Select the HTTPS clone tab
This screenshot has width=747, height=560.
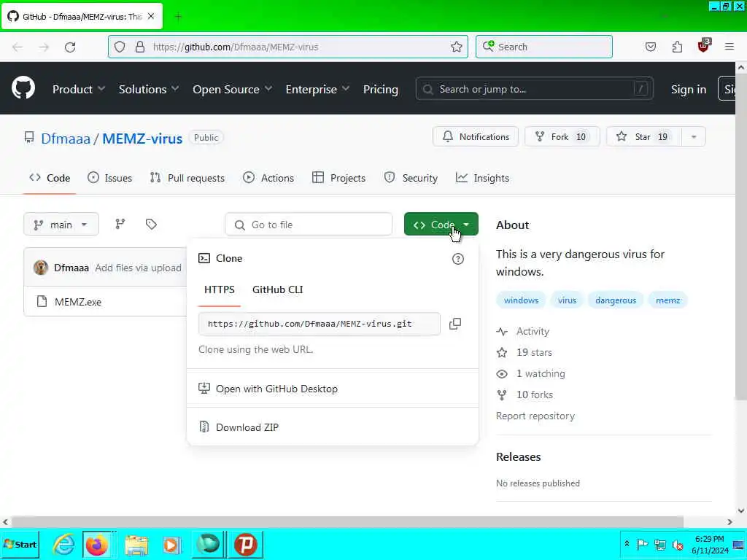(219, 289)
